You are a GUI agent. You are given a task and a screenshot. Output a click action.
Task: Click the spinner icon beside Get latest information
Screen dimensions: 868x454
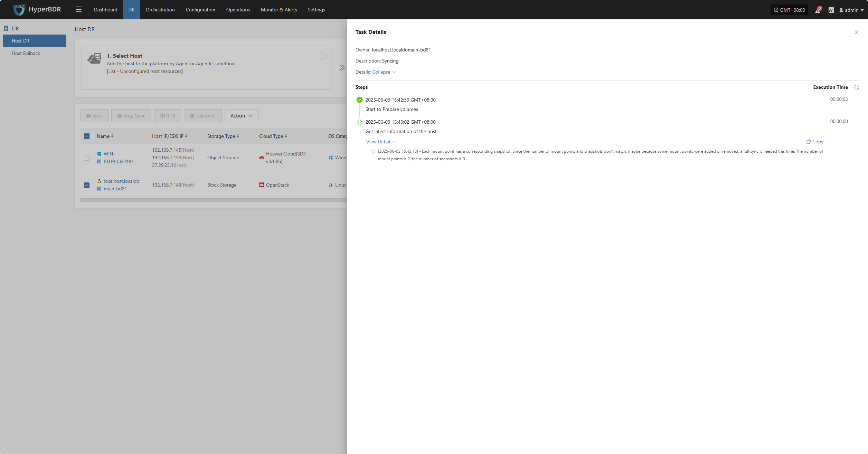359,122
